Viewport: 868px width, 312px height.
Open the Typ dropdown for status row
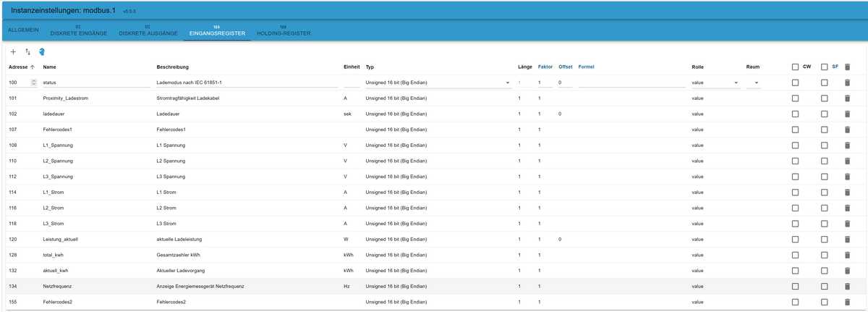click(438, 83)
